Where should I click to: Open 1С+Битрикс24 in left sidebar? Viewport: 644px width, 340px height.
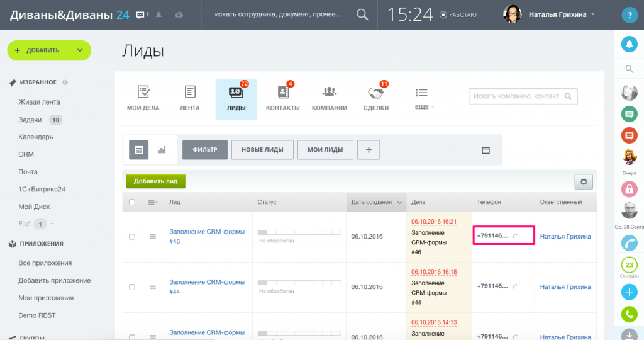click(42, 189)
